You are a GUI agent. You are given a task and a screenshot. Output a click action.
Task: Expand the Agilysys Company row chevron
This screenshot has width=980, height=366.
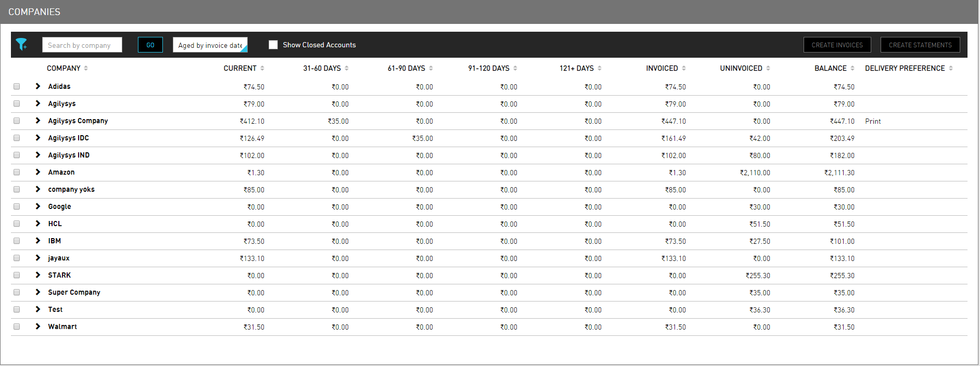[37, 121]
